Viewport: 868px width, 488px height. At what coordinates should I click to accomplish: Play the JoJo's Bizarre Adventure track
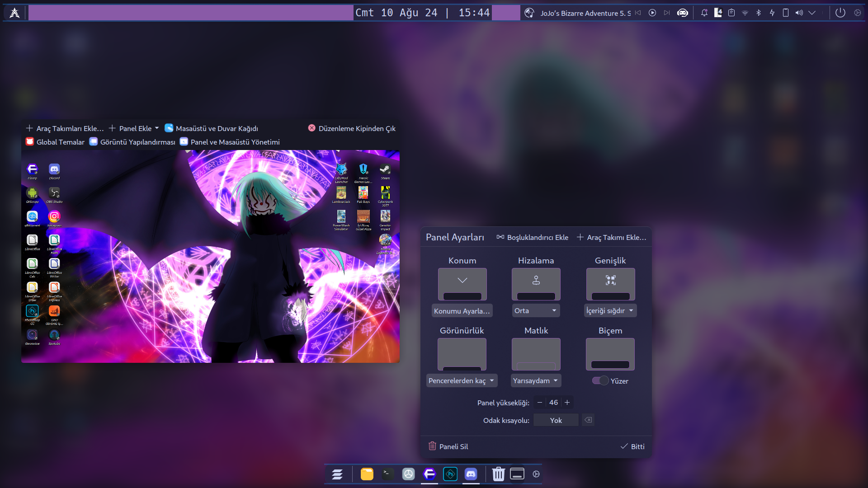pos(652,13)
